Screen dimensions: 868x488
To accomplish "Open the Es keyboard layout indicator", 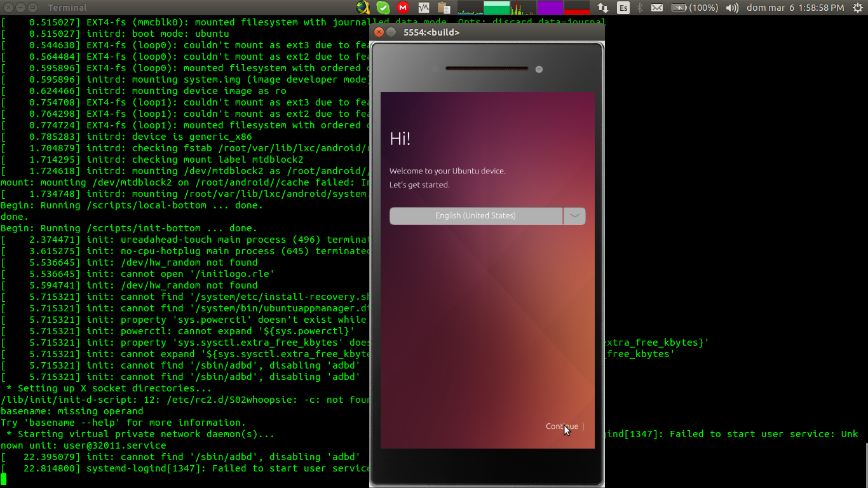I will tap(623, 8).
